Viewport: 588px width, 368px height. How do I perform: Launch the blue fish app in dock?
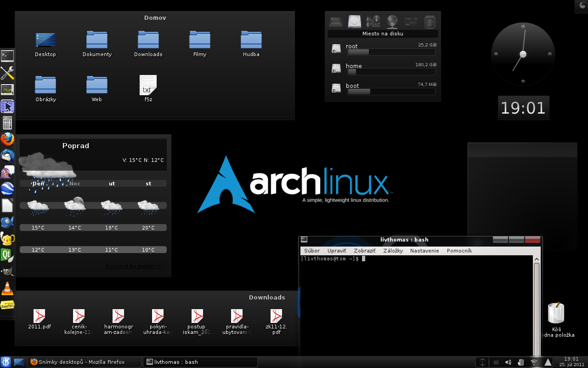pyautogui.click(x=7, y=222)
